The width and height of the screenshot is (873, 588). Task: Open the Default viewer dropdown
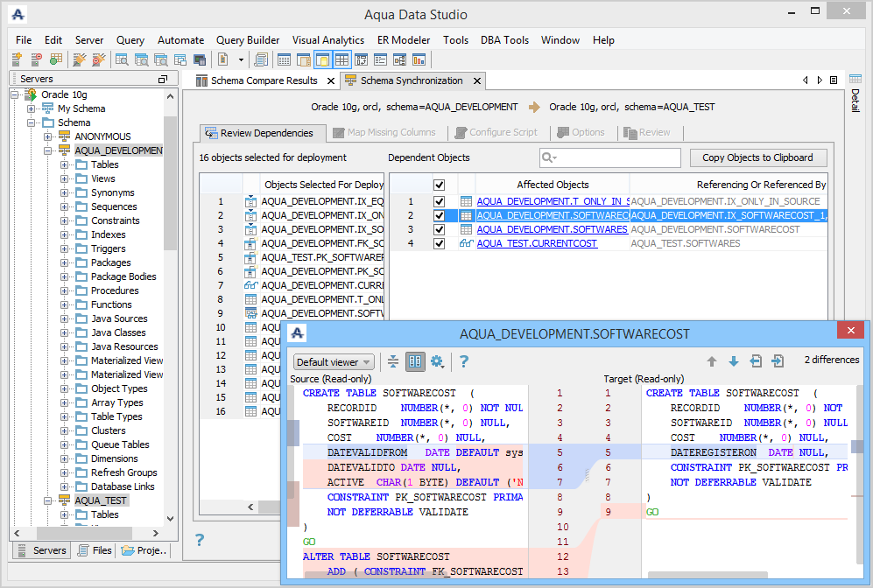(334, 361)
